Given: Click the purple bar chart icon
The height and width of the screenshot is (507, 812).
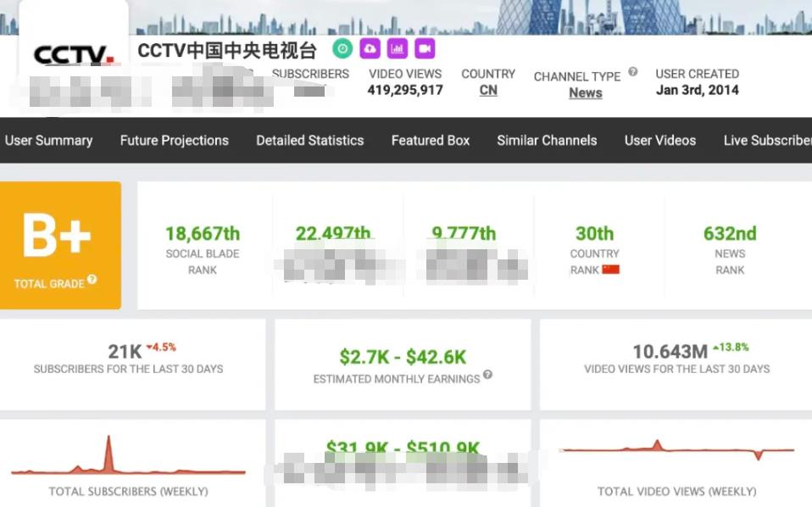Looking at the screenshot, I should click(x=397, y=49).
